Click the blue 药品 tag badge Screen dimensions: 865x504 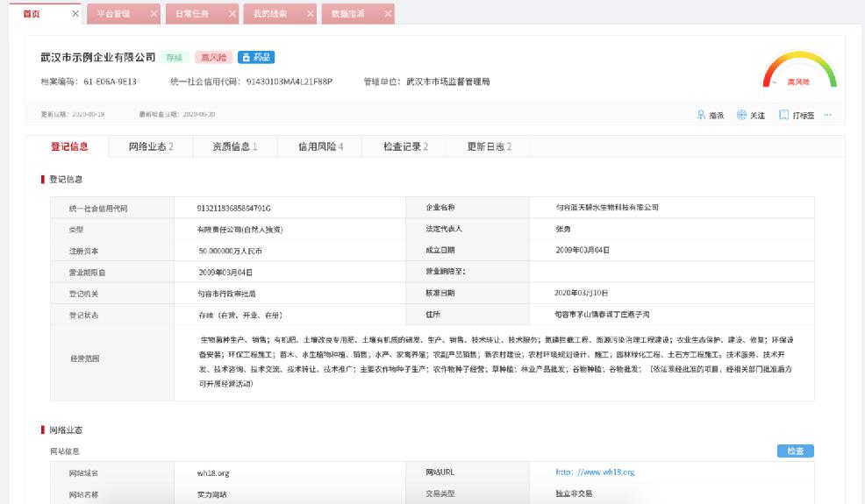tap(256, 57)
